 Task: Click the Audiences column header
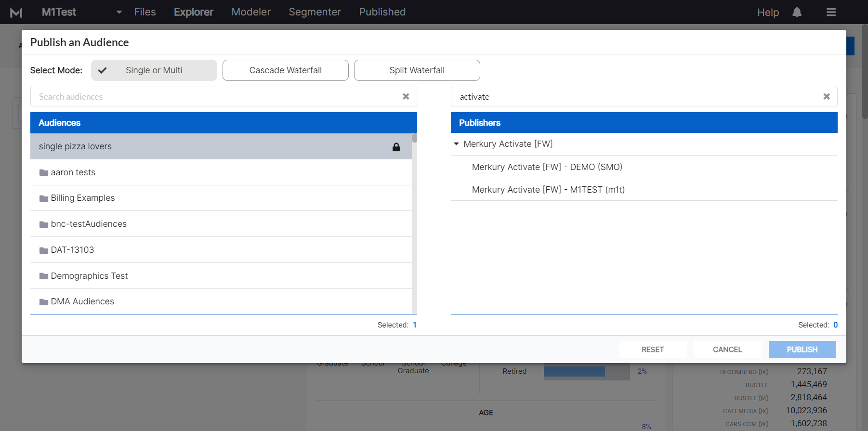tap(224, 123)
